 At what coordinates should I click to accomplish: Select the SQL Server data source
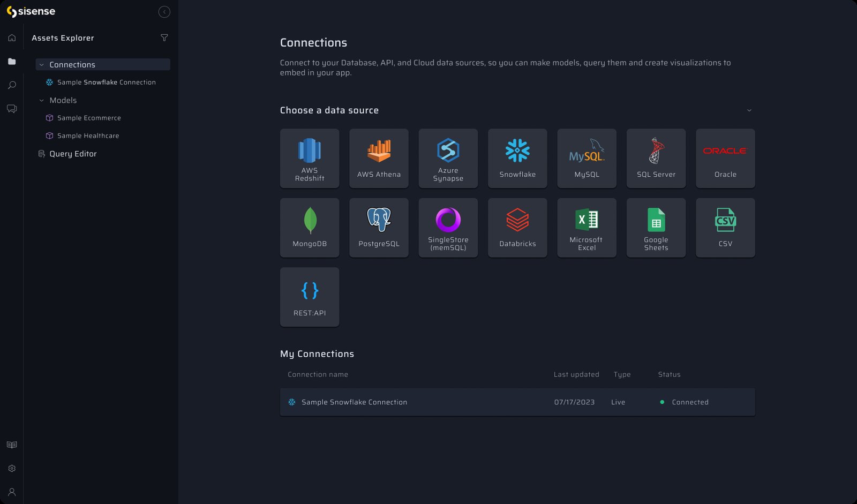[x=656, y=159]
